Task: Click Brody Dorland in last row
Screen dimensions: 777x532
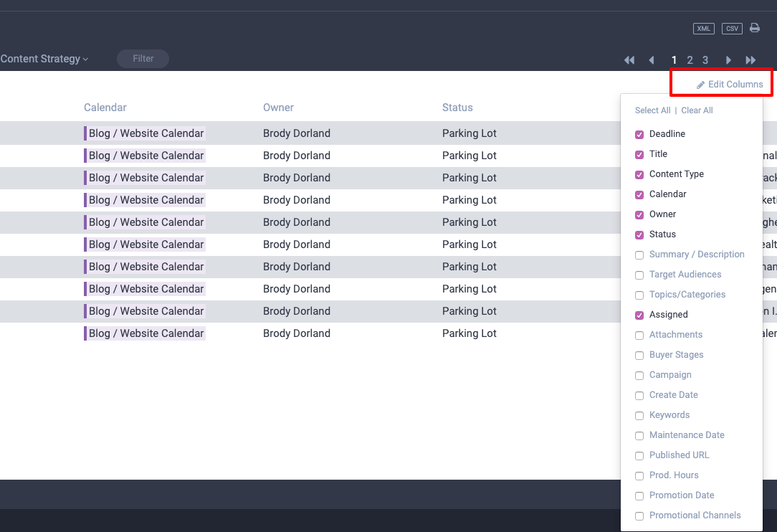Action: click(296, 333)
